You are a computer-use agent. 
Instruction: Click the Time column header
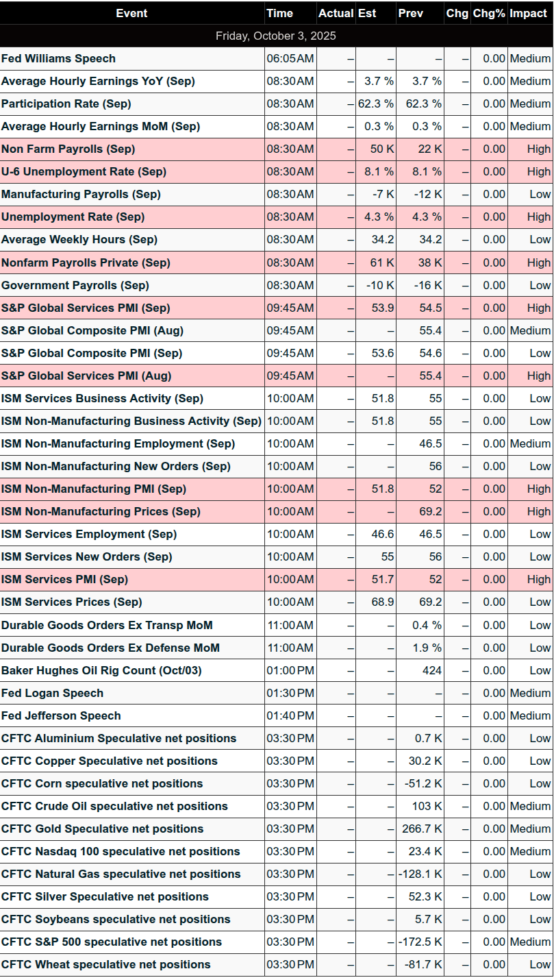coord(279,13)
